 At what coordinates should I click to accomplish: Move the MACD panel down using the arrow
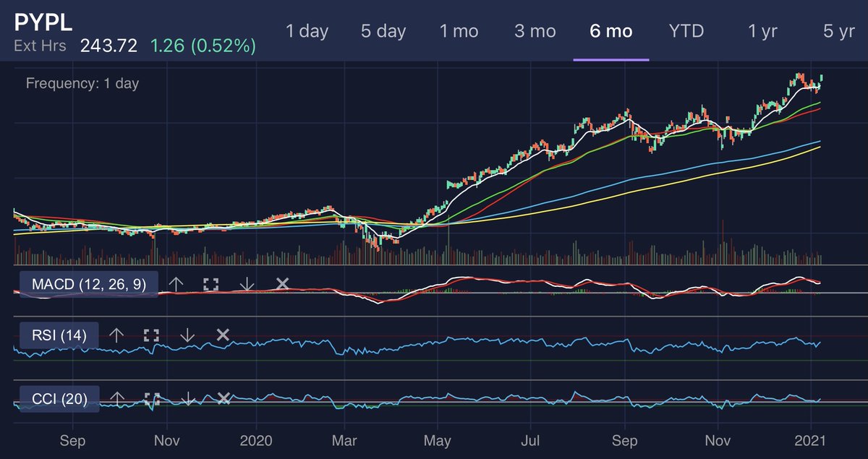[x=246, y=284]
